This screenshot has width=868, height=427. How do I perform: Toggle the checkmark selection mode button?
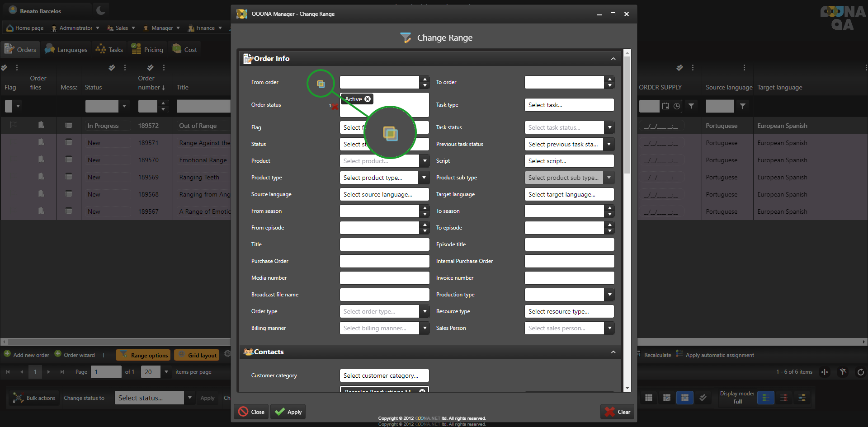[x=703, y=398]
